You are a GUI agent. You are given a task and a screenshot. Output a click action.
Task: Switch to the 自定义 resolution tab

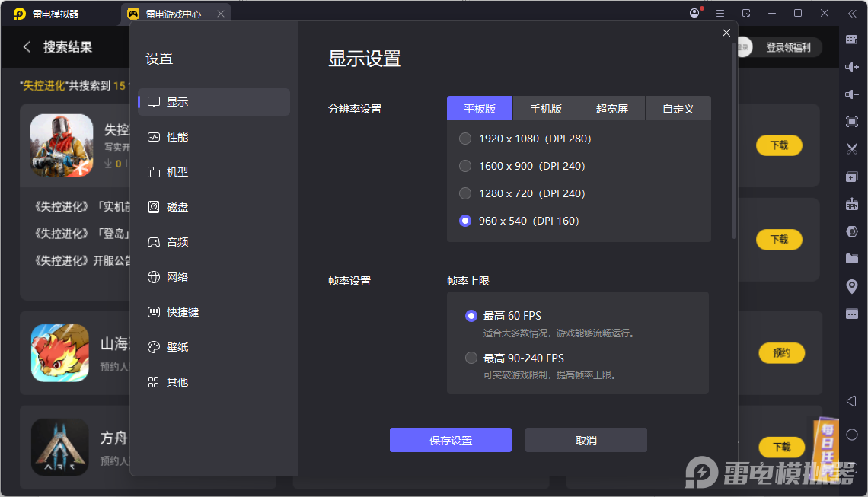[678, 108]
